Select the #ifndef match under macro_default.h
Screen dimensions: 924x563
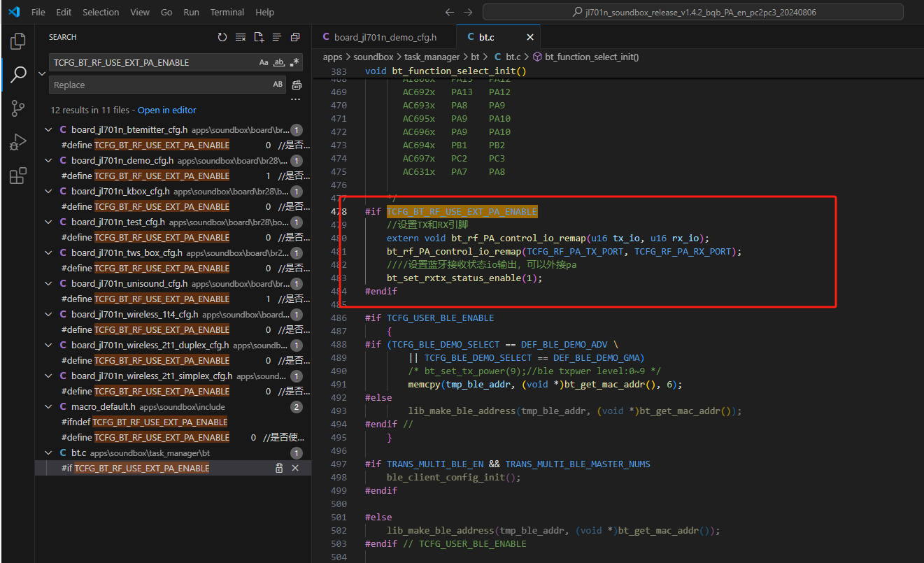pyautogui.click(x=173, y=422)
